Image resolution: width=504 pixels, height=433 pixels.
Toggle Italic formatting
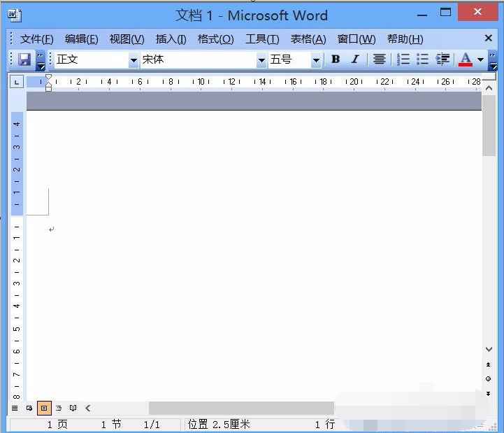[x=355, y=59]
